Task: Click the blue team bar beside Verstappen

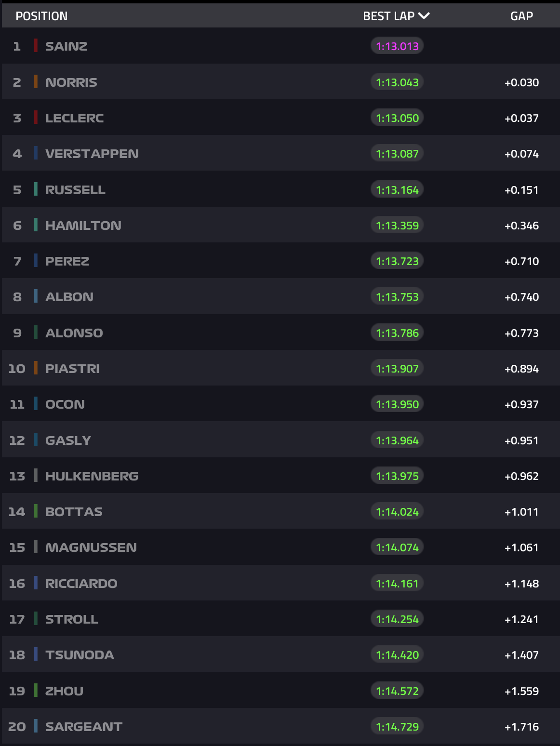Action: tap(36, 153)
